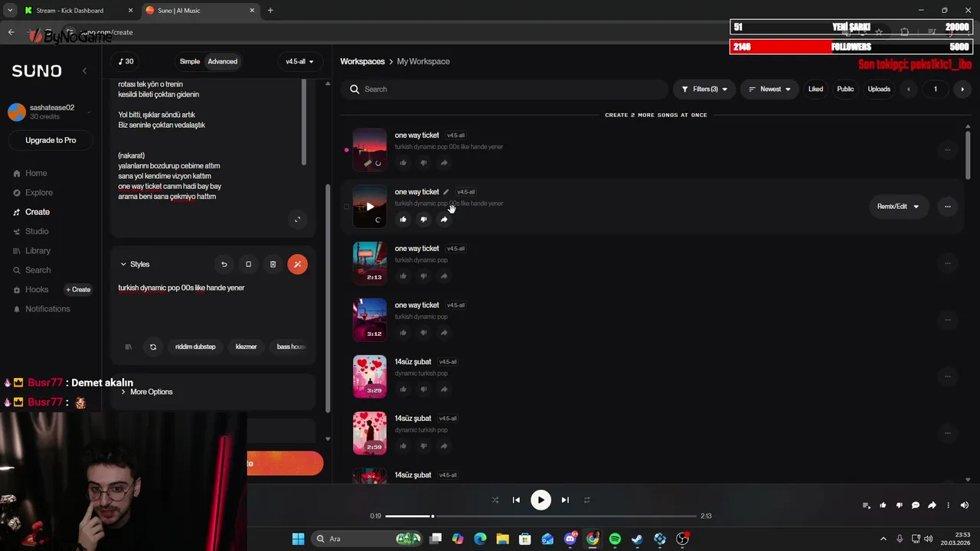Share the 2:59 14süz şubat song
Screen dimensions: 980x551
tap(444, 446)
